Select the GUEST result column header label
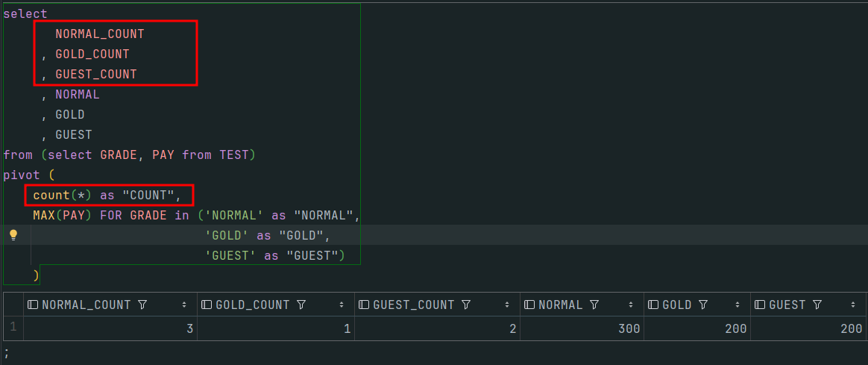Image resolution: width=868 pixels, height=365 pixels. (787, 305)
